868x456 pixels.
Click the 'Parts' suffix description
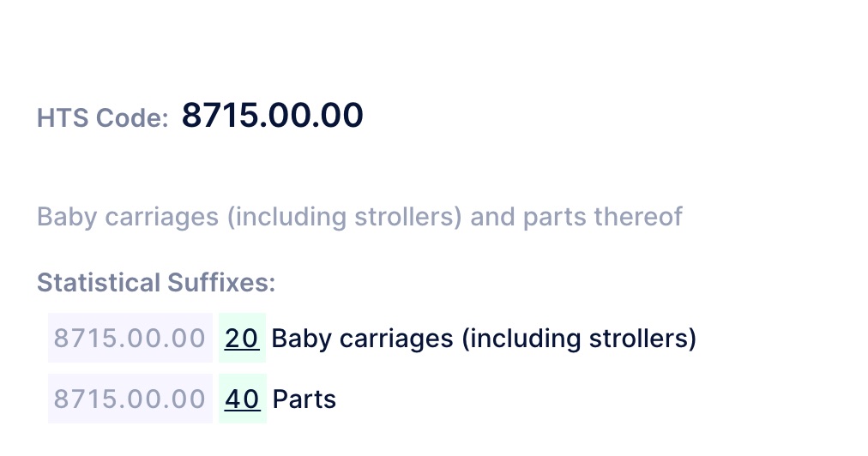click(304, 399)
